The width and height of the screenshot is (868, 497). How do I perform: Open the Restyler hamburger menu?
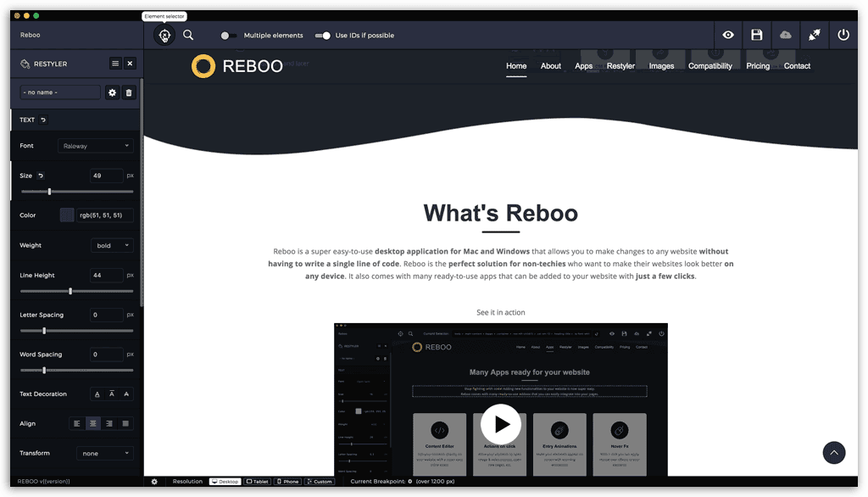[115, 64]
